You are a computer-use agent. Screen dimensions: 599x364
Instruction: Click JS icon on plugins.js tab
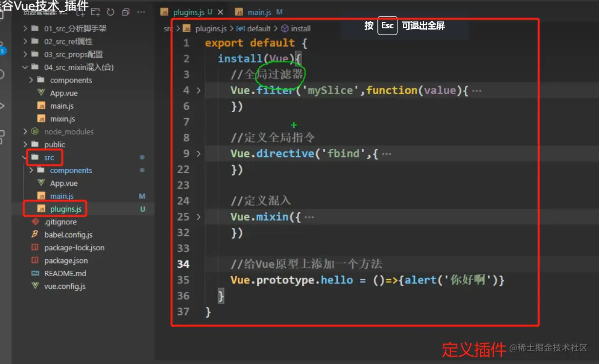(x=165, y=12)
